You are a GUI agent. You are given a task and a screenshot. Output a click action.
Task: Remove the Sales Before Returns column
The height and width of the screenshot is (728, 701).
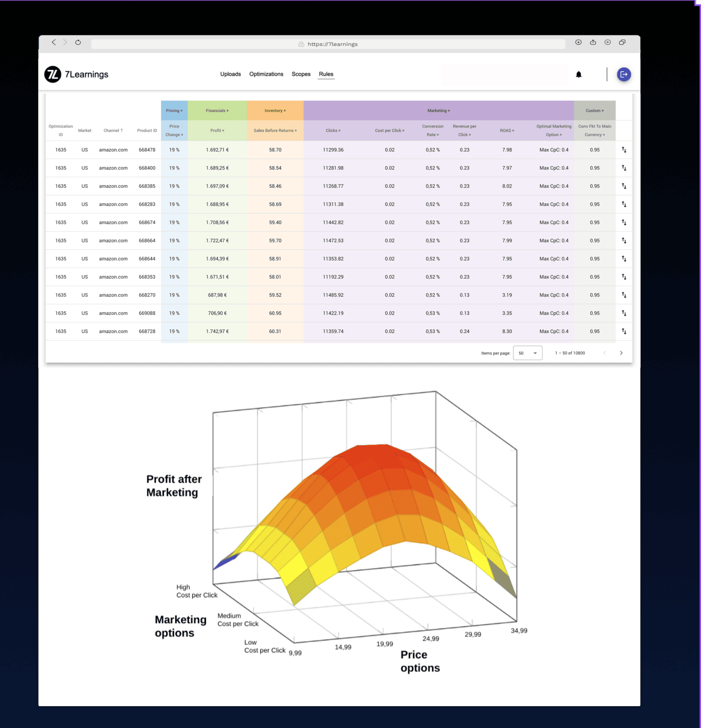click(296, 131)
